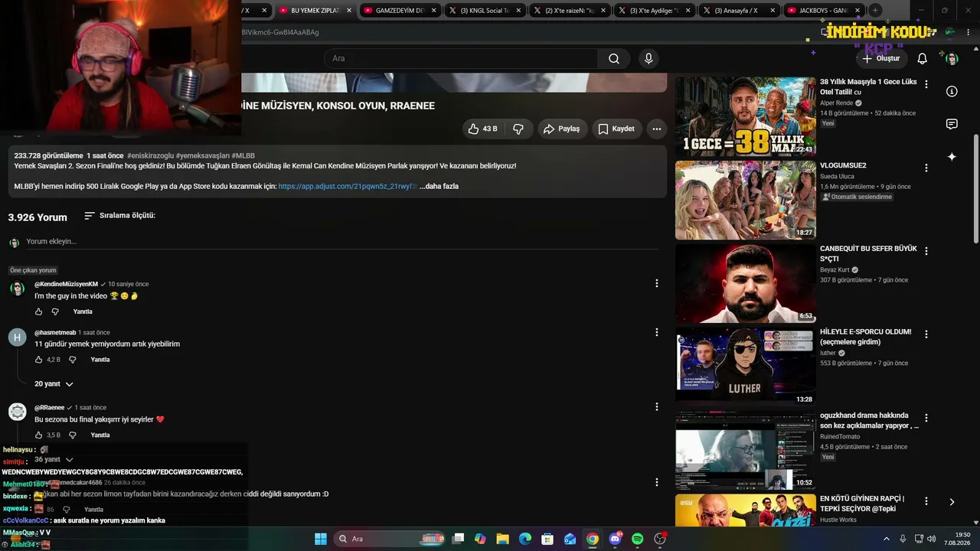Focus the Yorum ekleyin comment field
This screenshot has width=980, height=551.
(342, 242)
